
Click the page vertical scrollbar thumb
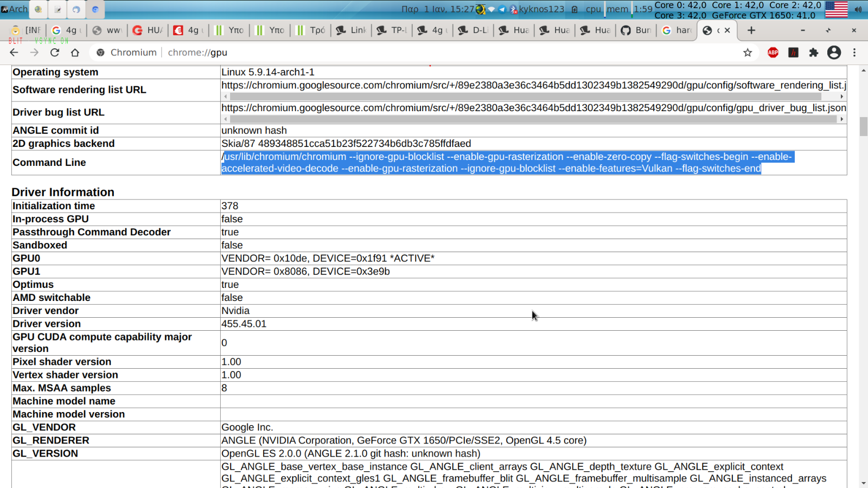click(x=864, y=127)
